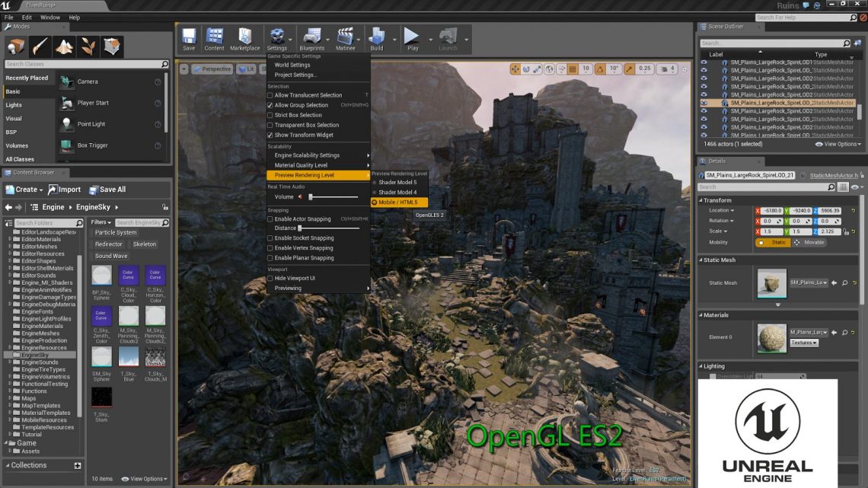The height and width of the screenshot is (488, 868).
Task: Collapse the Transform section
Action: [x=700, y=200]
